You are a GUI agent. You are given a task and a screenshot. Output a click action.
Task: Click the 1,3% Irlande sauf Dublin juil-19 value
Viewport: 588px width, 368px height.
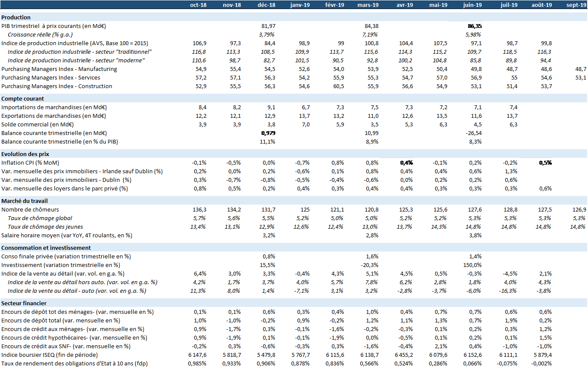click(x=510, y=171)
